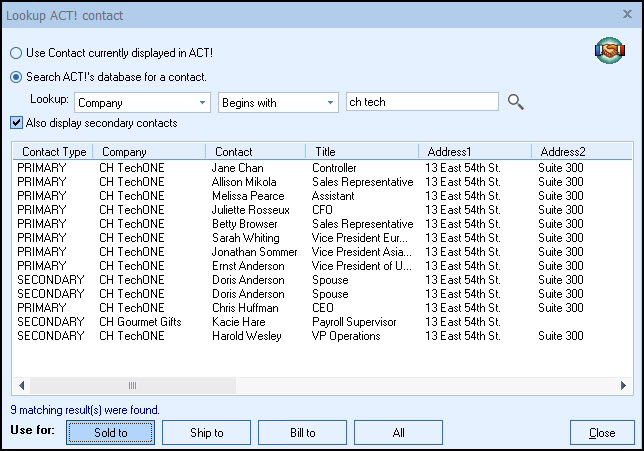Select 'Search ACT!'s database for a contact' option
Screen dimensions: 644x451
16,77
